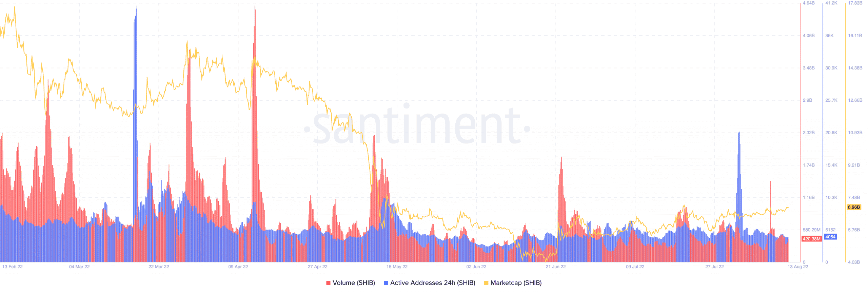
Task: Select the 04 Mar 22 date label
Action: point(79,267)
